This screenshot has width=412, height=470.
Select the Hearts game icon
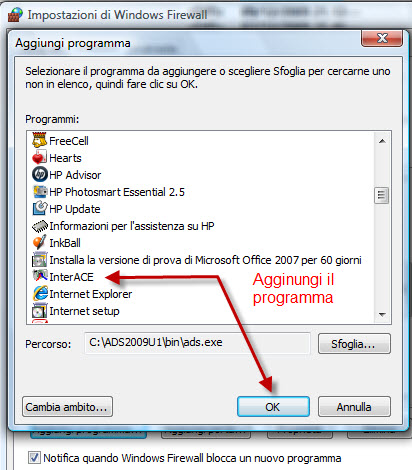click(39, 157)
